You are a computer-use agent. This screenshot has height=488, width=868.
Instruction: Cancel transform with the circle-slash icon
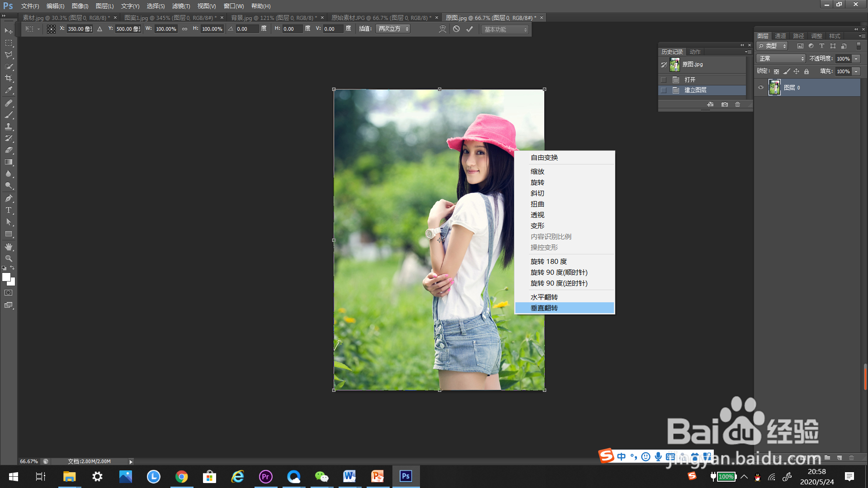pyautogui.click(x=457, y=29)
